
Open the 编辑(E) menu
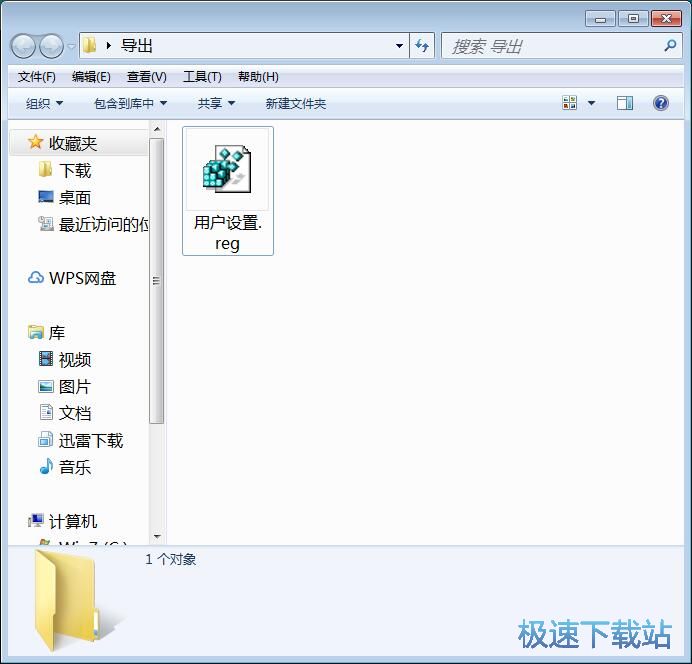pyautogui.click(x=91, y=77)
